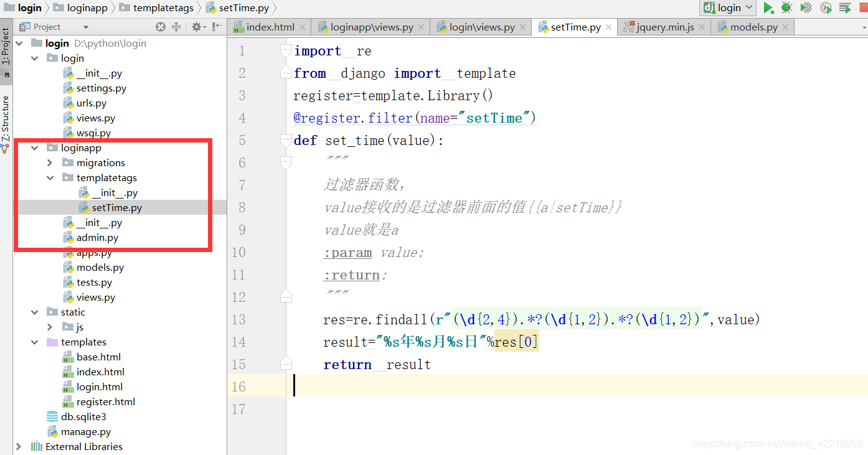Select login.html in templates folder
The image size is (868, 455).
[99, 387]
